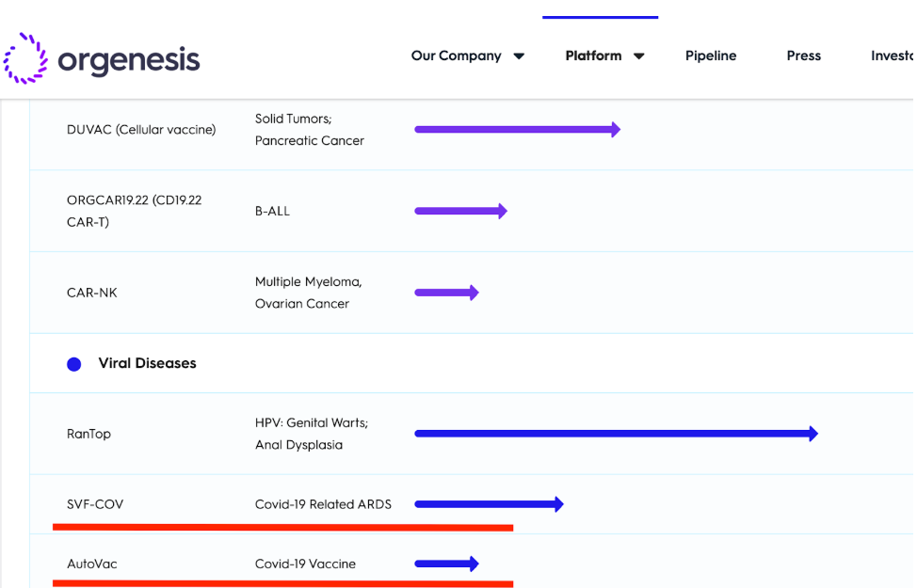This screenshot has width=917, height=588.
Task: Select the AutoVac product label
Action: pos(92,564)
